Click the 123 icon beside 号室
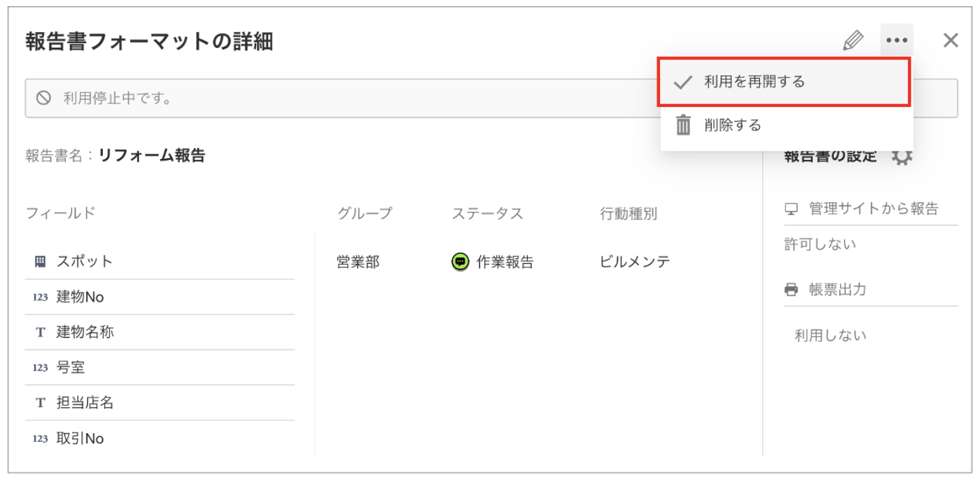Viewport: 980px width, 481px height. [x=40, y=368]
